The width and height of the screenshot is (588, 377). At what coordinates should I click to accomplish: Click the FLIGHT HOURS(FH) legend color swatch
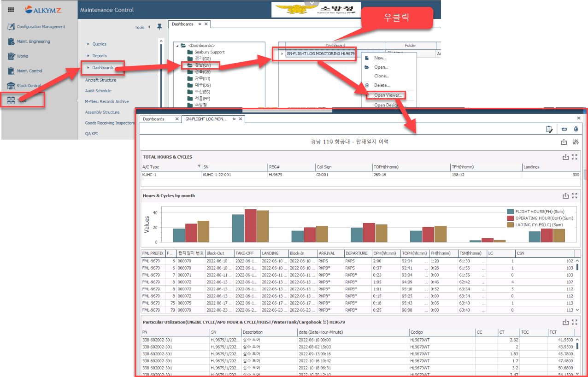[x=510, y=212]
